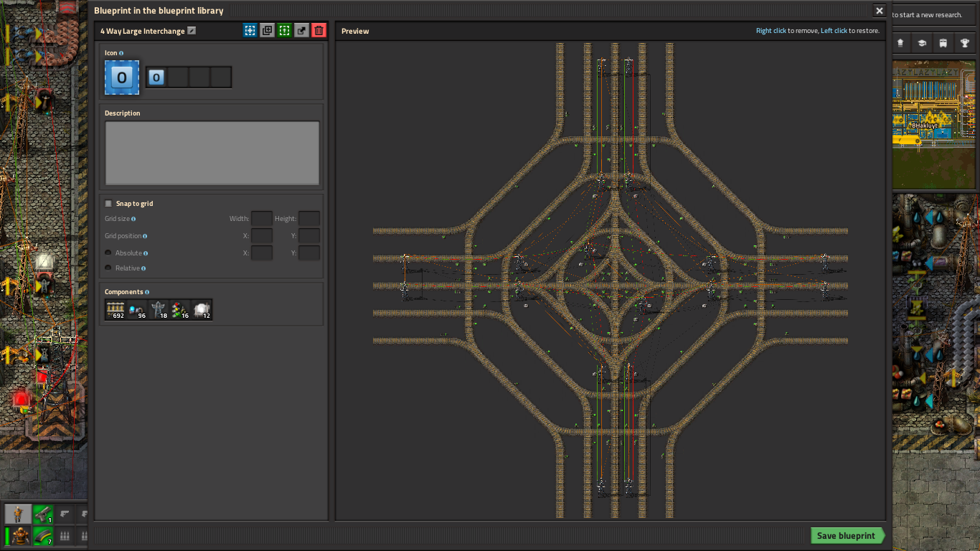Click the blue select new contents icon
The height and width of the screenshot is (551, 980).
coord(250,31)
